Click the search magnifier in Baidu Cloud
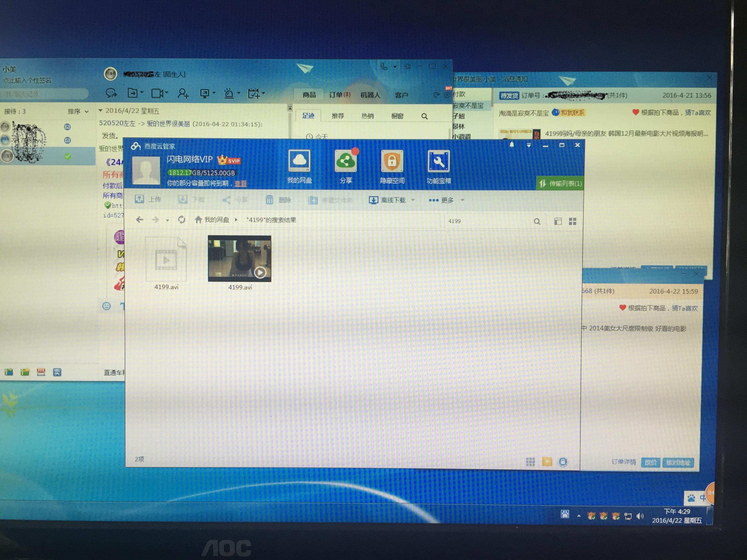The image size is (747, 560). point(537,221)
